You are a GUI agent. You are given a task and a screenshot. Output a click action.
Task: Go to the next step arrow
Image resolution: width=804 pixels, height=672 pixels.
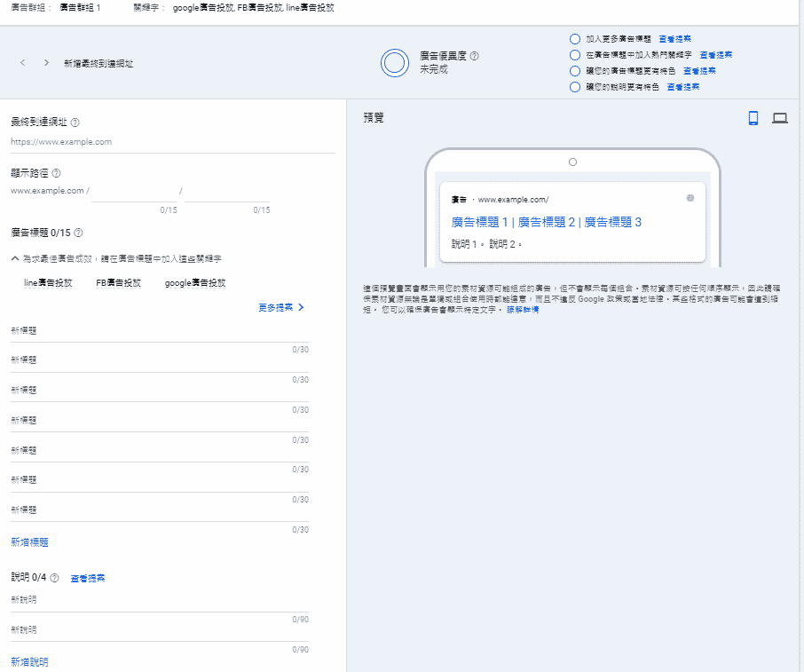pyautogui.click(x=47, y=62)
